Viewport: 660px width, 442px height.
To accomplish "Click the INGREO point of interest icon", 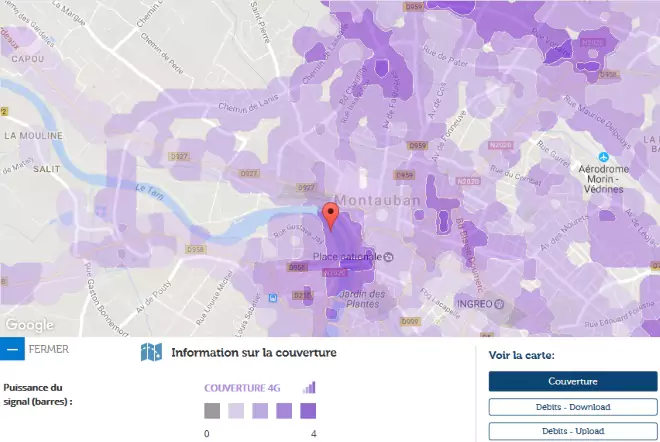I will coord(499,304).
